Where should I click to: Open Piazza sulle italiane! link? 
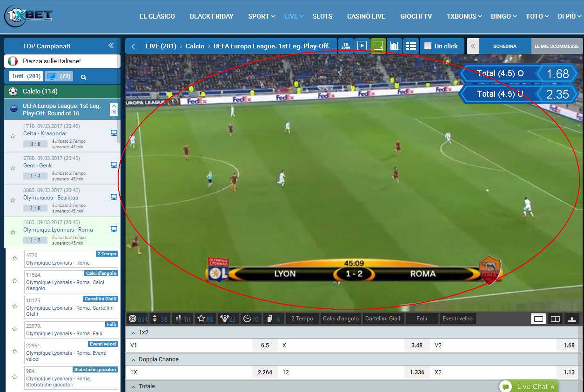pyautogui.click(x=62, y=61)
